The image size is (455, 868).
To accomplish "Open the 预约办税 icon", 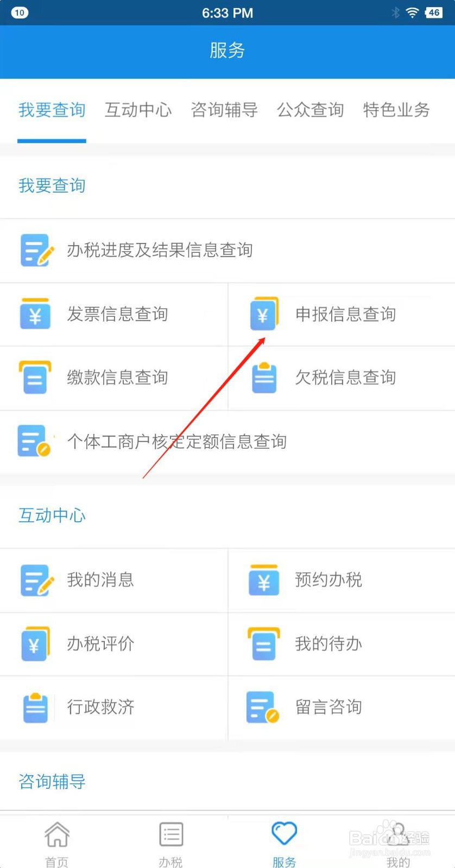I will pyautogui.click(x=264, y=580).
